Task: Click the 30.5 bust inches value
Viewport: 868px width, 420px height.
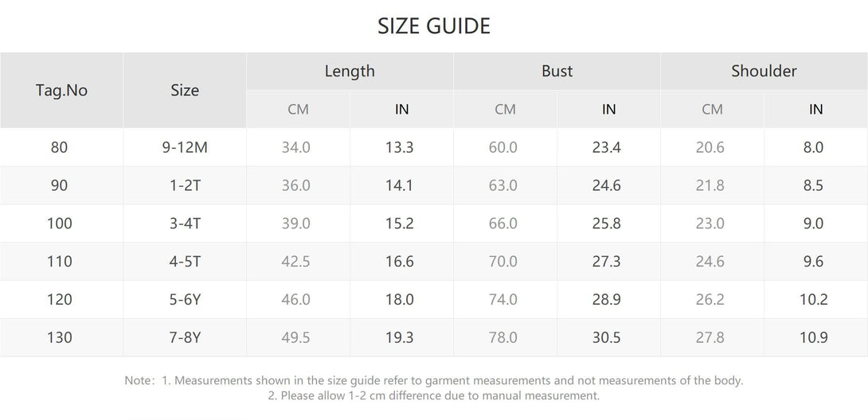Action: (606, 338)
